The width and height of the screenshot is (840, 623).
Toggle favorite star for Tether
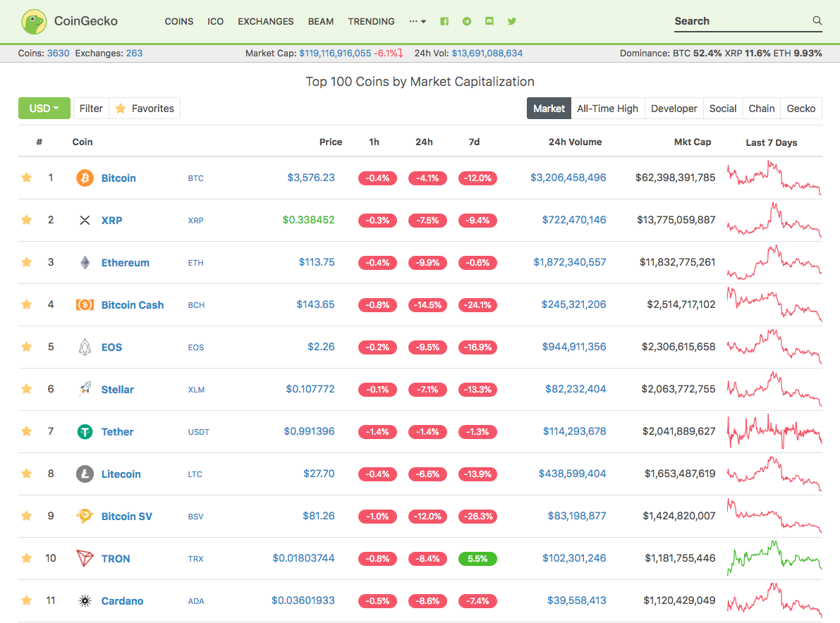(x=26, y=431)
